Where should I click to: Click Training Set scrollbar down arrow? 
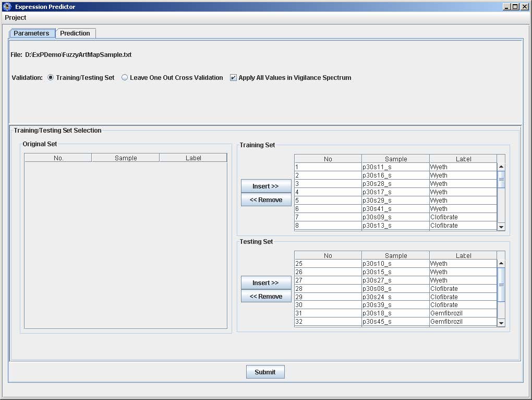501,227
